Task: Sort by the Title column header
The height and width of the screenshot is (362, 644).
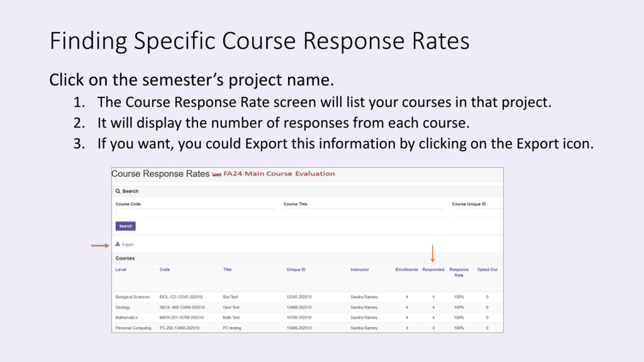Action: pos(227,269)
